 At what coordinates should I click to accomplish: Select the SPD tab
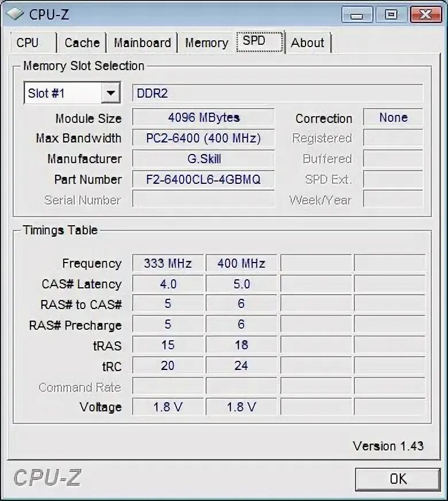260,41
